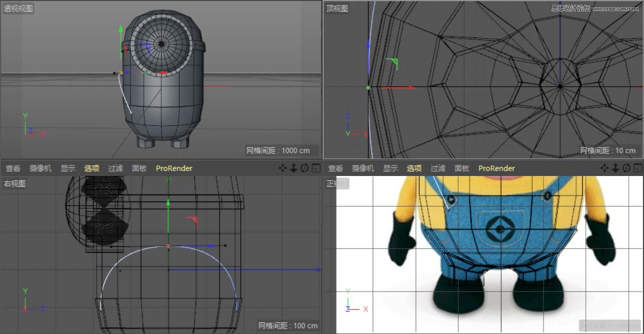
Task: Select the pan camera icon in right view toolbar
Action: (282, 168)
